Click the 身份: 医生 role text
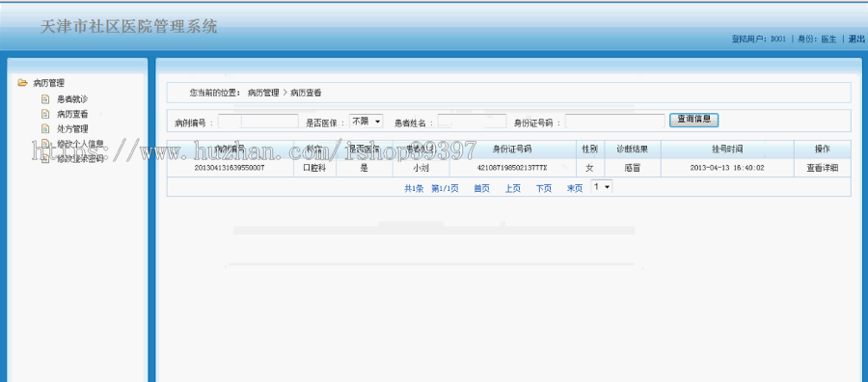Screen dimensions: 868x382 point(817,39)
